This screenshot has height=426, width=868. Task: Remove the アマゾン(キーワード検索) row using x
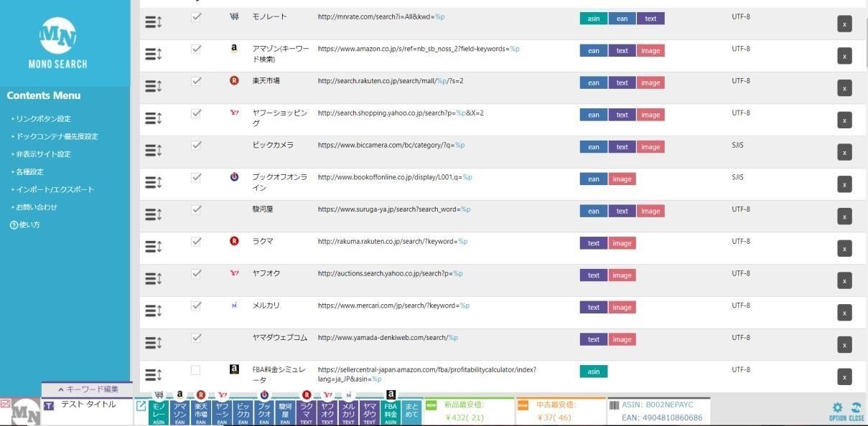pos(844,56)
